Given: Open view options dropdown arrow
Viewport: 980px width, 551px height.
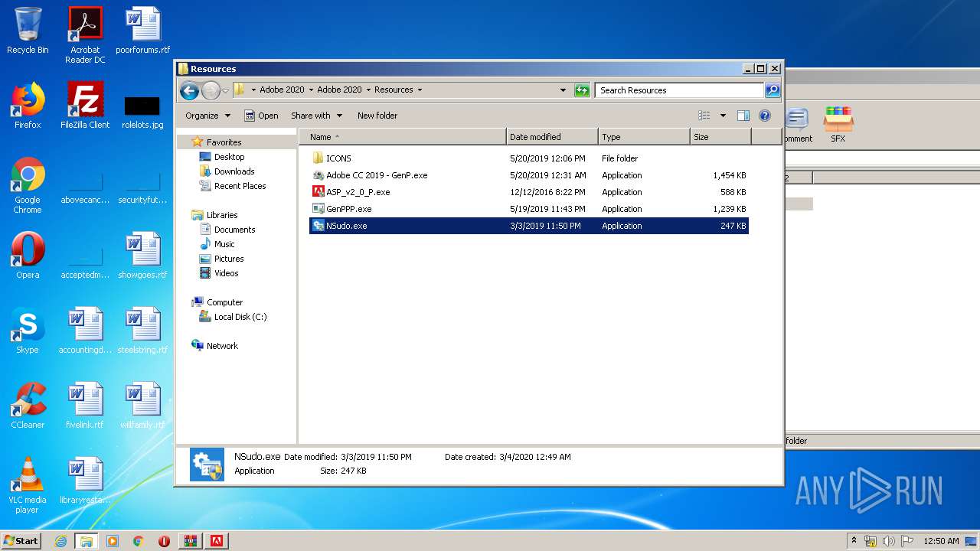Looking at the screenshot, I should pos(723,116).
